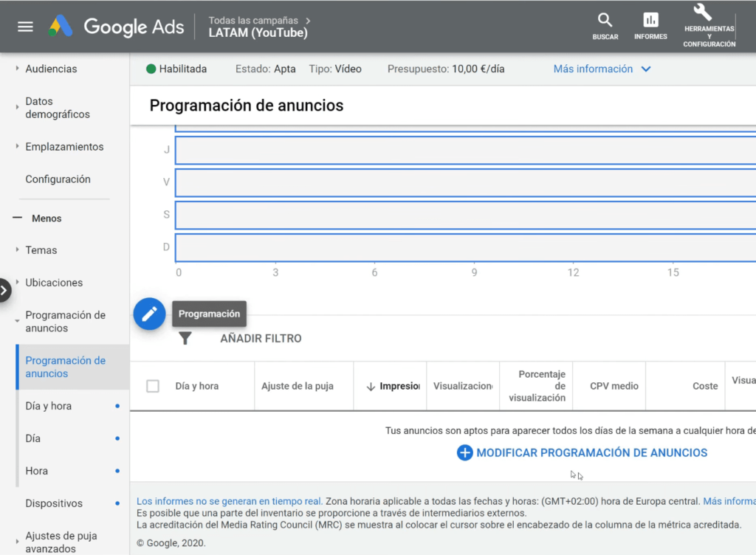
Task: Click the sidebar expand chevron on left edge
Action: [x=3, y=290]
